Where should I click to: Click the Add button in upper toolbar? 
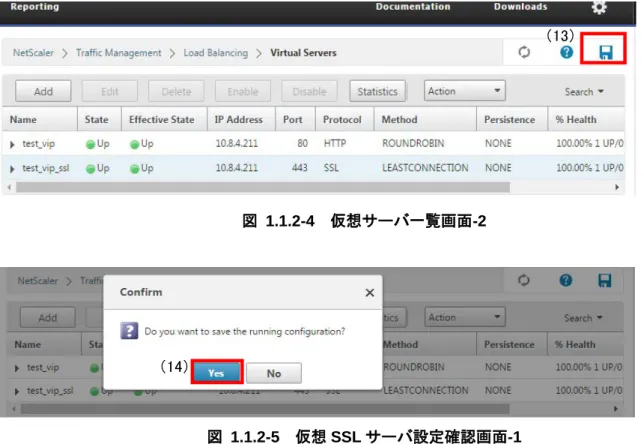pyautogui.click(x=43, y=91)
